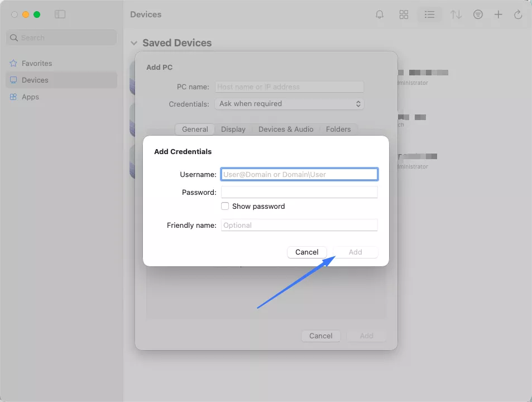
Task: Switch to grid view icon
Action: click(x=404, y=15)
